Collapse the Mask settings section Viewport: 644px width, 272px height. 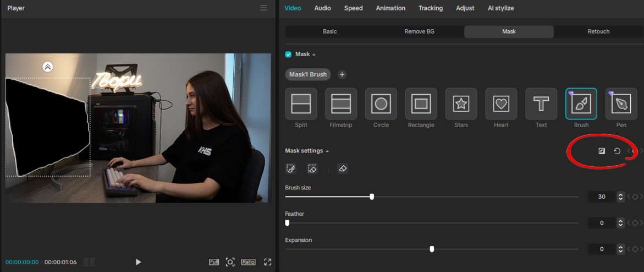point(327,151)
